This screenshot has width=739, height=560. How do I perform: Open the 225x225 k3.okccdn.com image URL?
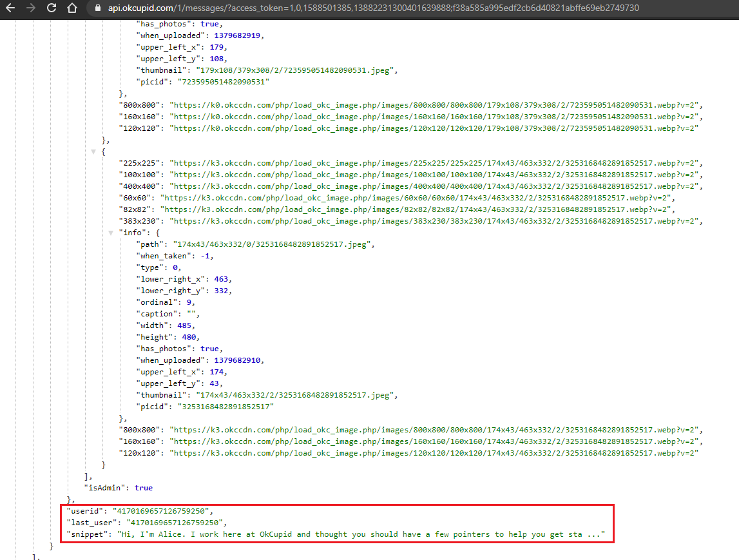click(x=434, y=163)
